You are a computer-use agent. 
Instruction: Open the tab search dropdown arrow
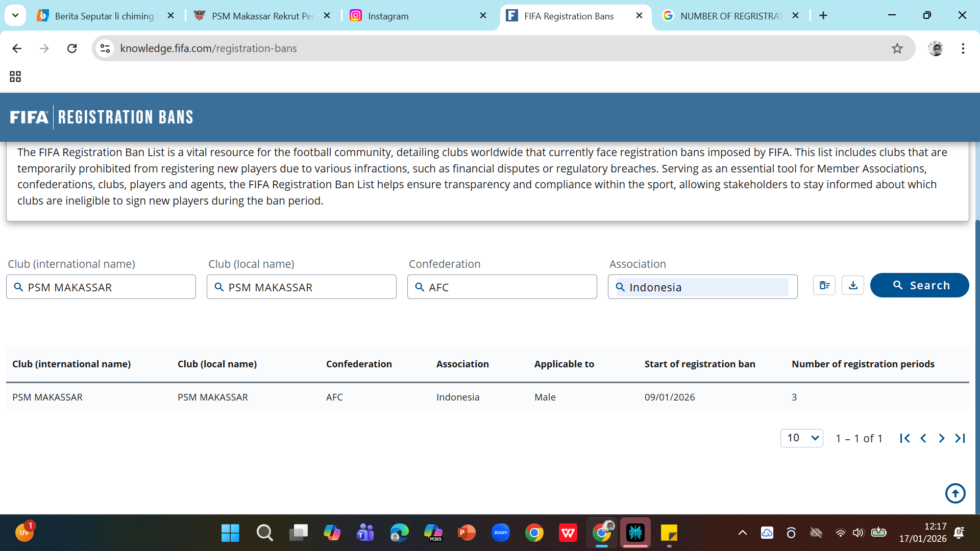[x=15, y=15]
